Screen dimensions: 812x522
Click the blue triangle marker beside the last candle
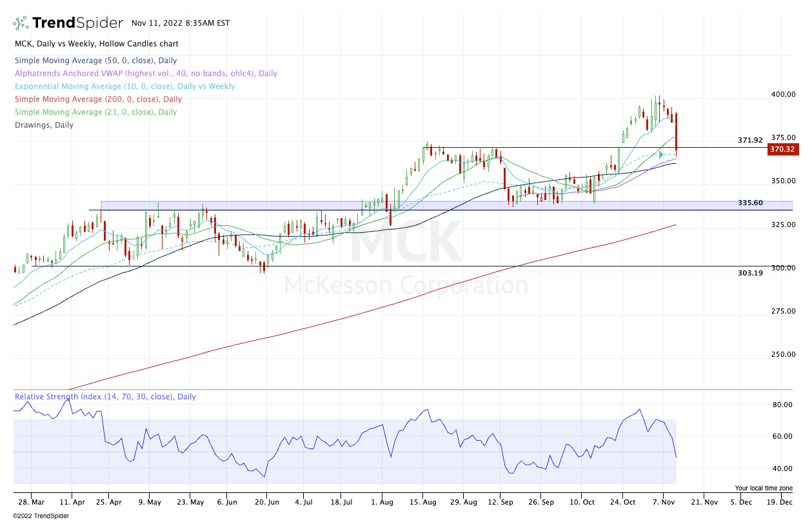[661, 155]
